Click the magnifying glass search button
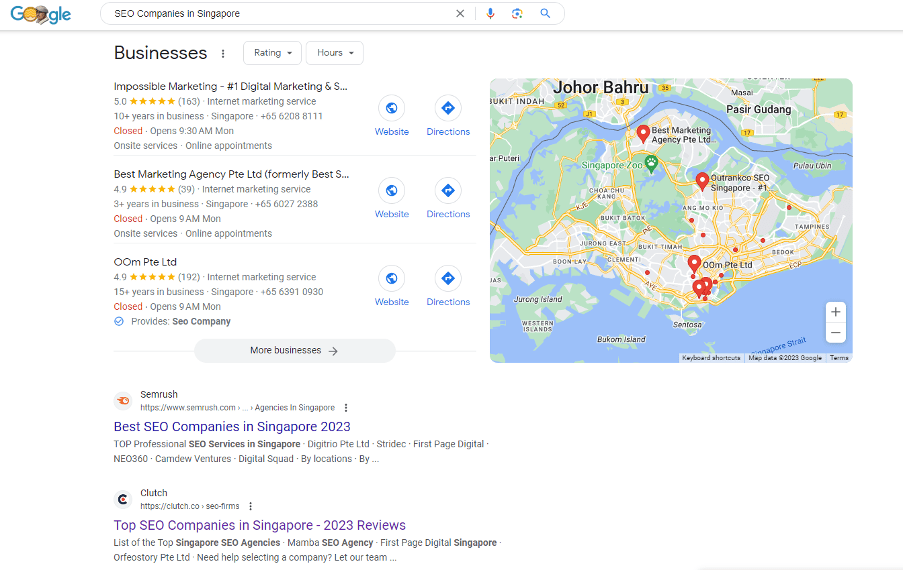Image resolution: width=904 pixels, height=570 pixels. coord(545,14)
